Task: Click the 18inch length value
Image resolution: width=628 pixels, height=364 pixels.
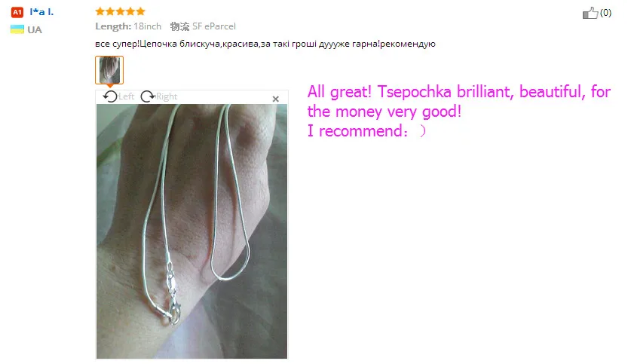Action: pyautogui.click(x=148, y=26)
